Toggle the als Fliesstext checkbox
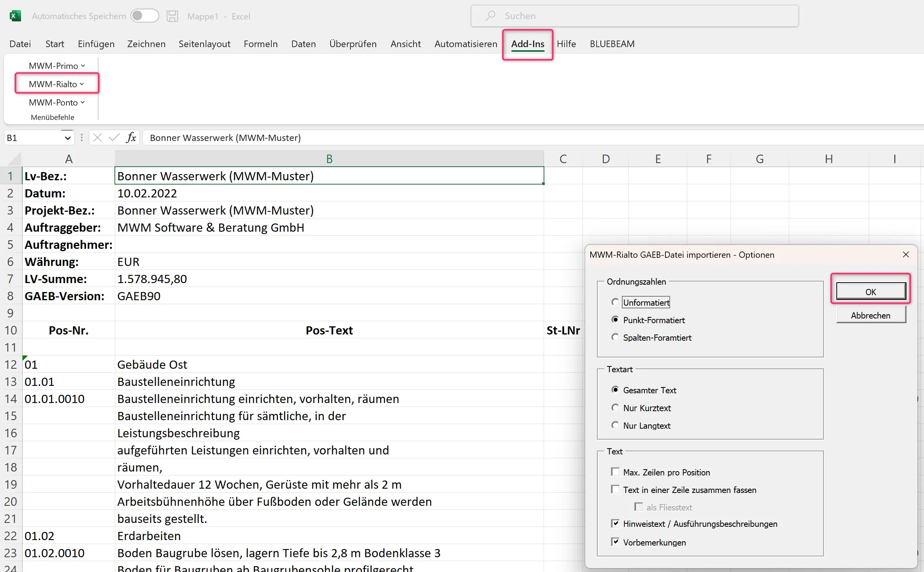 pos(639,507)
